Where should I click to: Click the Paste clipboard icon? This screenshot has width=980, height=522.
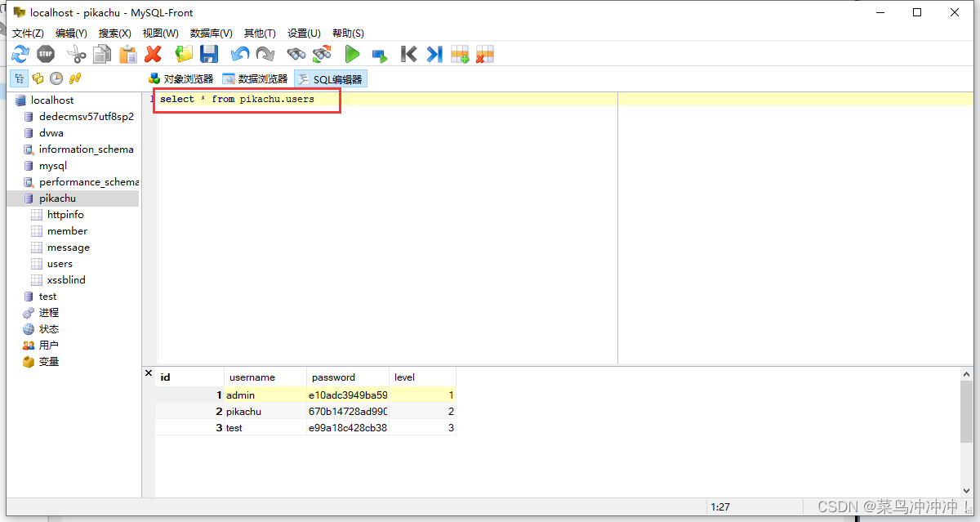tap(128, 55)
